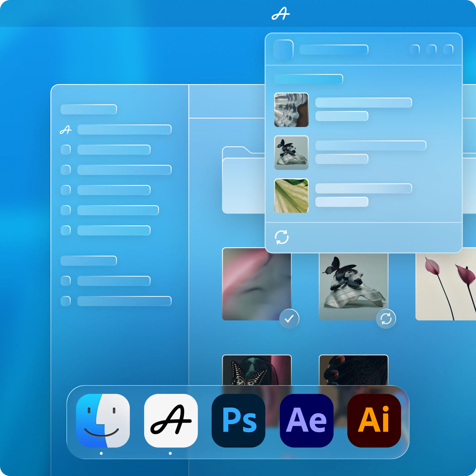Image resolution: width=476 pixels, height=476 pixels.
Task: Launch the script A app in dock
Action: [171, 421]
